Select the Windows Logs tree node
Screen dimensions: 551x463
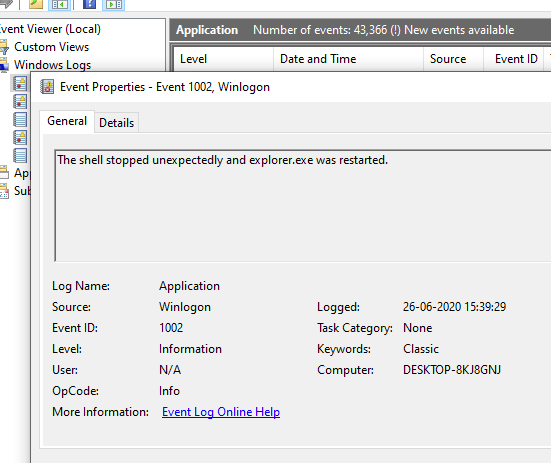click(x=52, y=65)
